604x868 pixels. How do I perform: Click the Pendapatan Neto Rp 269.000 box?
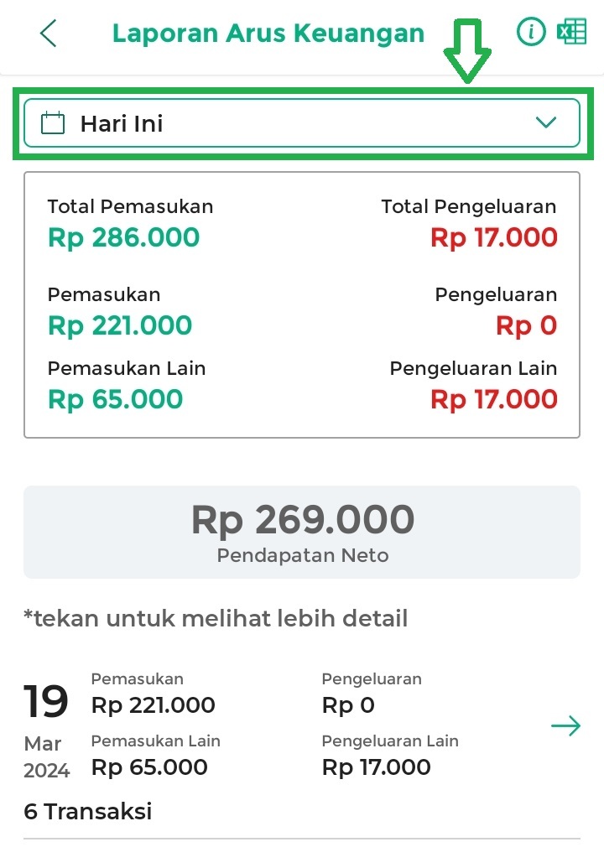click(302, 532)
